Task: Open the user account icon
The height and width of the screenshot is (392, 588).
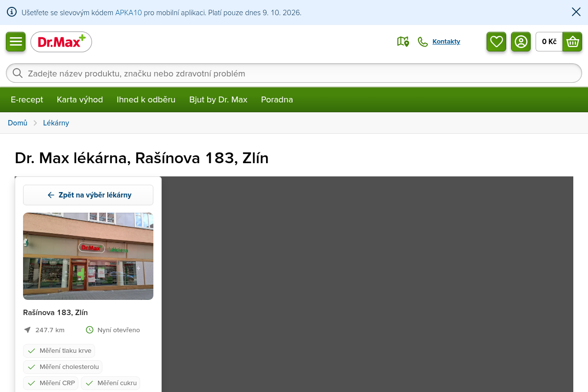Action: coord(521,42)
